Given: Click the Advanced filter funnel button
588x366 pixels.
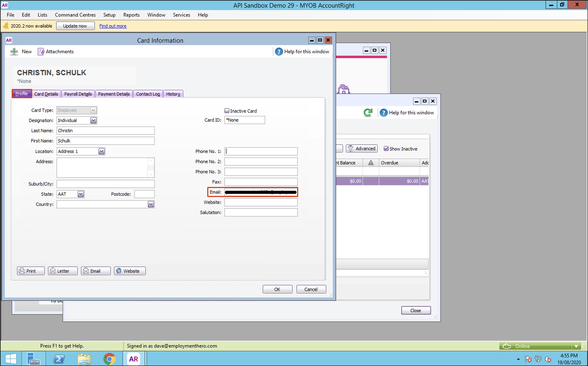Looking at the screenshot, I should pos(362,149).
